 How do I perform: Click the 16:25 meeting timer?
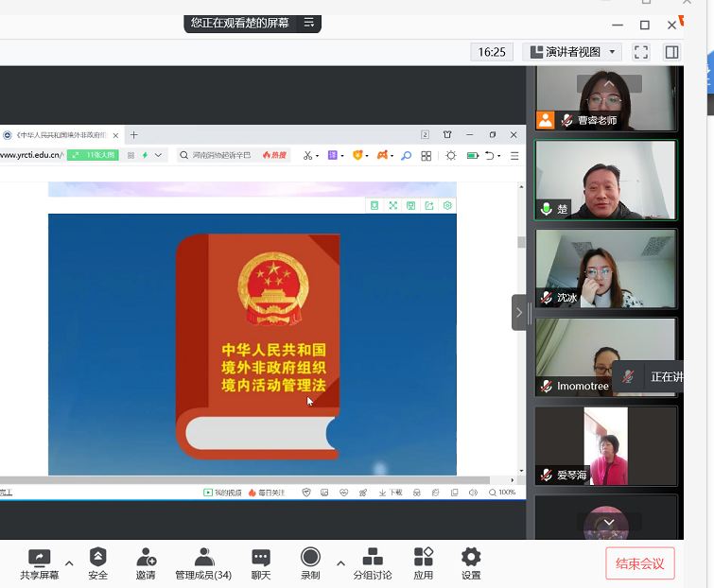[x=492, y=52]
